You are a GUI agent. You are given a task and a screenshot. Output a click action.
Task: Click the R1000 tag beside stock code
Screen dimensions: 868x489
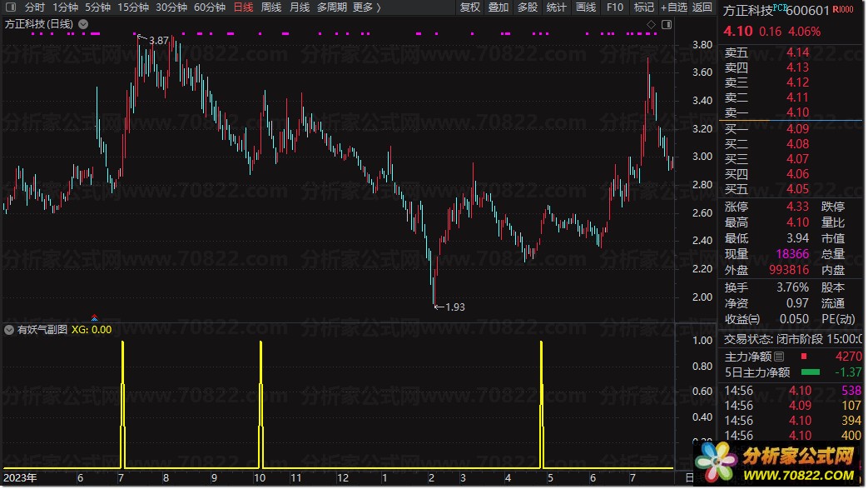pyautogui.click(x=842, y=9)
